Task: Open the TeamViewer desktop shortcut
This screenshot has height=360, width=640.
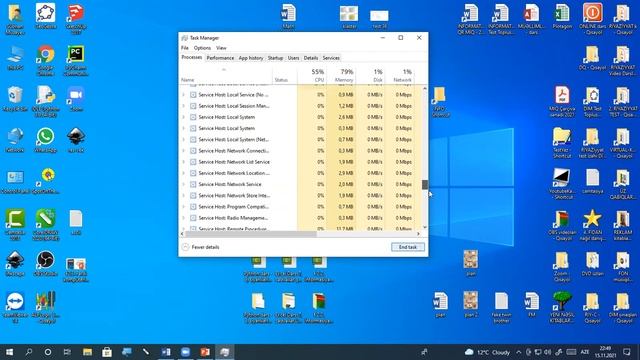Action: point(15,307)
